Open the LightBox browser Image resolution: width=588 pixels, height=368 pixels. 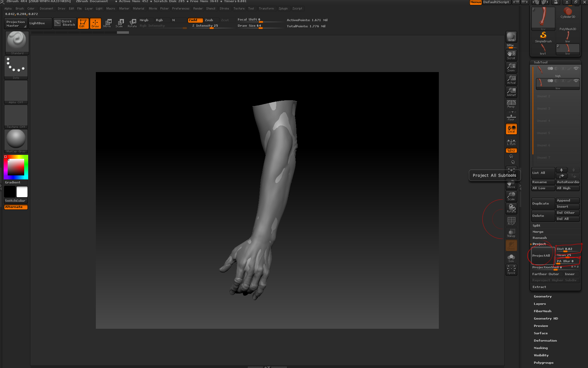tap(40, 23)
